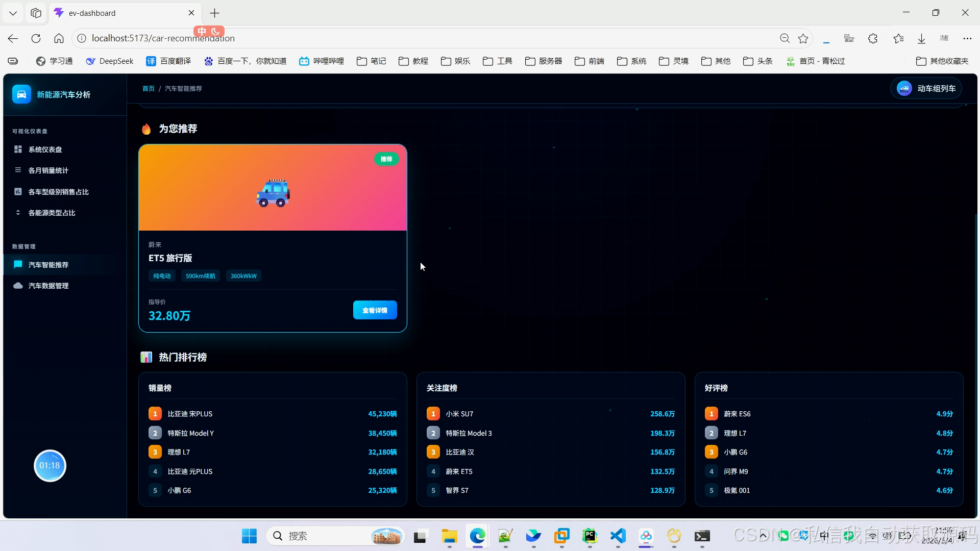
Task: Click 极氪 001 ranking row
Action: 829,490
